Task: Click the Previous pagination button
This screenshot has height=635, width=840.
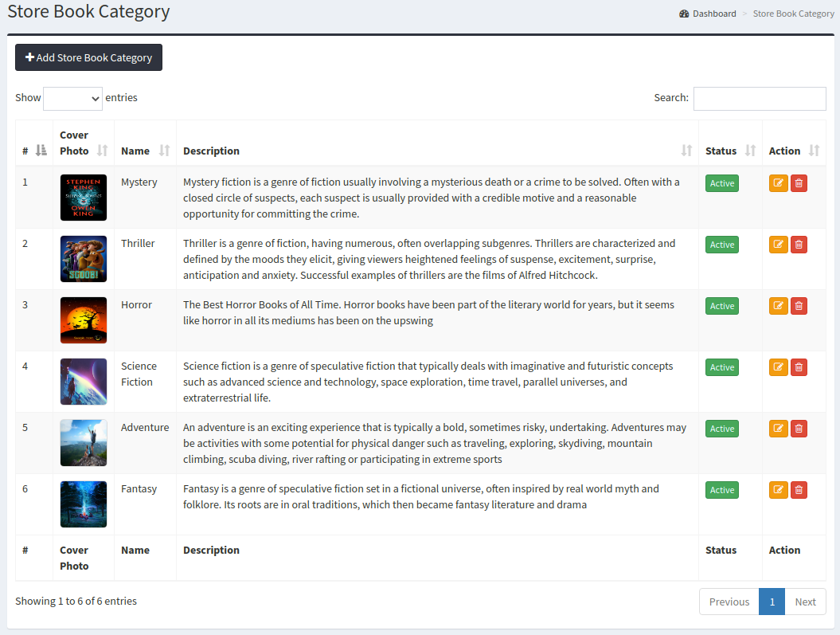Action: [729, 602]
